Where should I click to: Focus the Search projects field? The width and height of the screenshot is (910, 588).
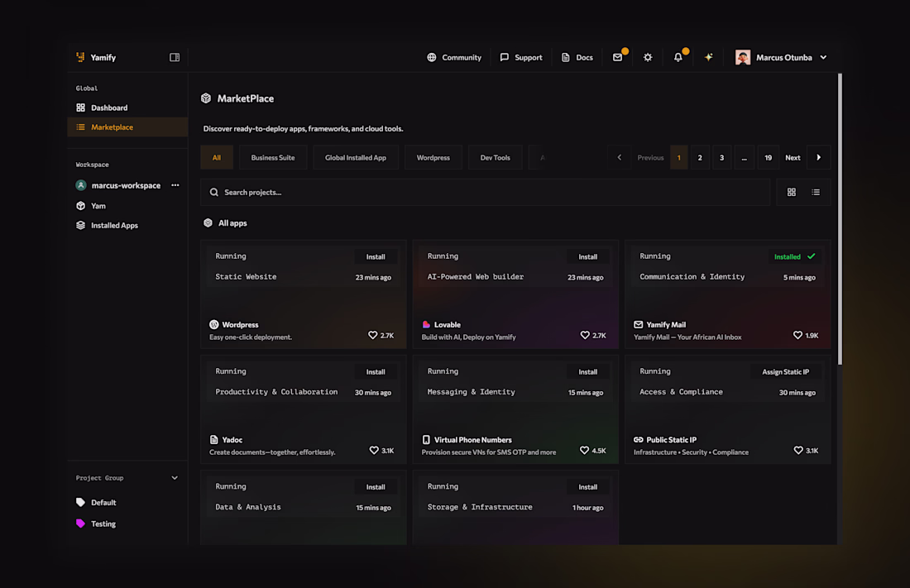coord(485,192)
